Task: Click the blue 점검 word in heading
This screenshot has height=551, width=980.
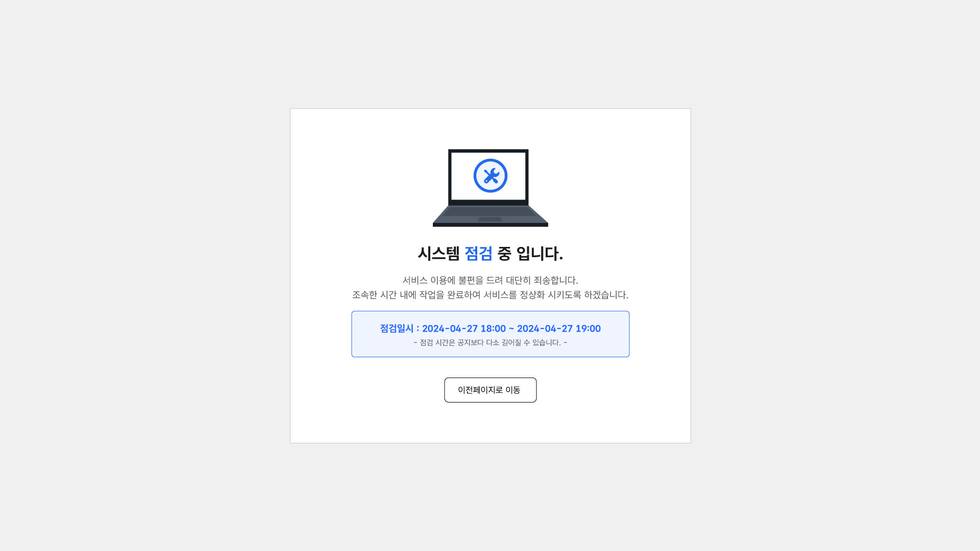Action: tap(478, 254)
